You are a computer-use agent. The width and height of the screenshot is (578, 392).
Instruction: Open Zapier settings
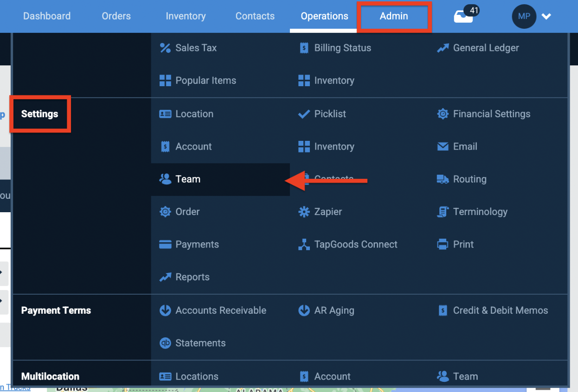(x=328, y=212)
